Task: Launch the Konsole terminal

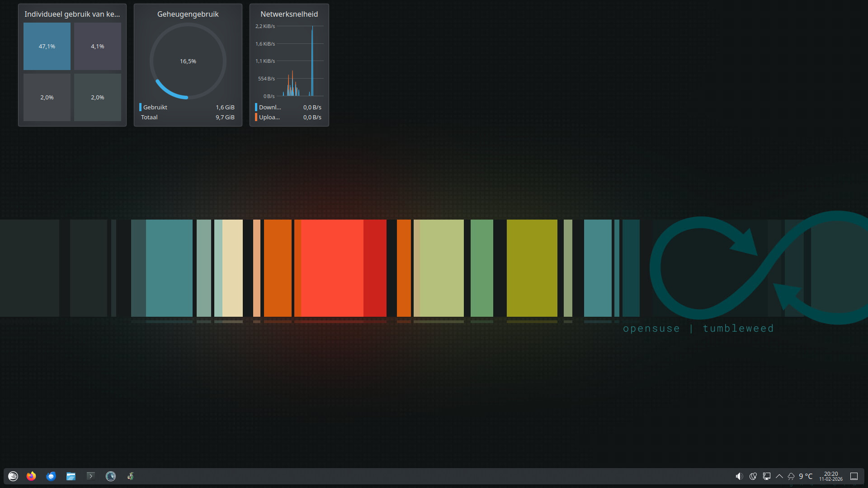Action: (x=91, y=476)
